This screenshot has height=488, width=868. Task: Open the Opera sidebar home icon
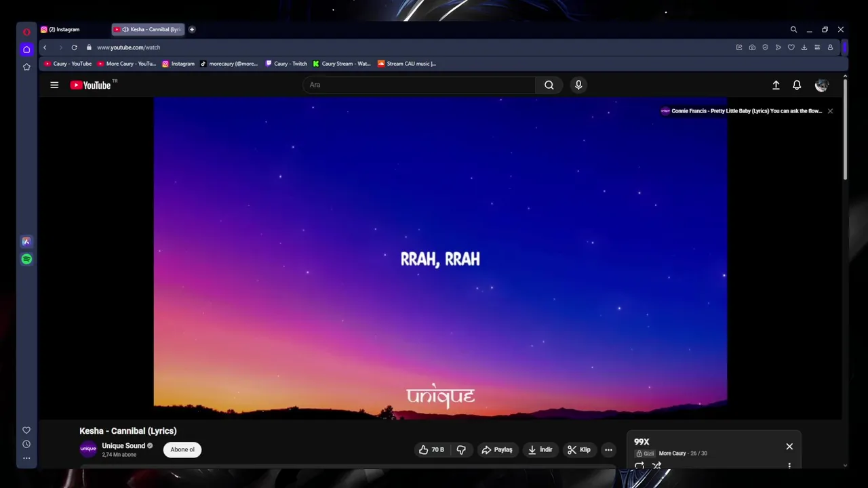click(x=26, y=49)
